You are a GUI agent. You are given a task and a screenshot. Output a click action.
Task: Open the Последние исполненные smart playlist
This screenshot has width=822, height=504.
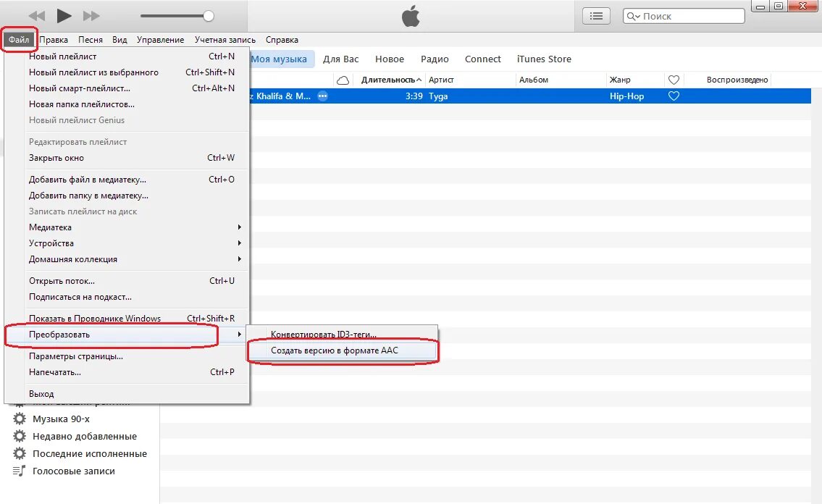90,454
